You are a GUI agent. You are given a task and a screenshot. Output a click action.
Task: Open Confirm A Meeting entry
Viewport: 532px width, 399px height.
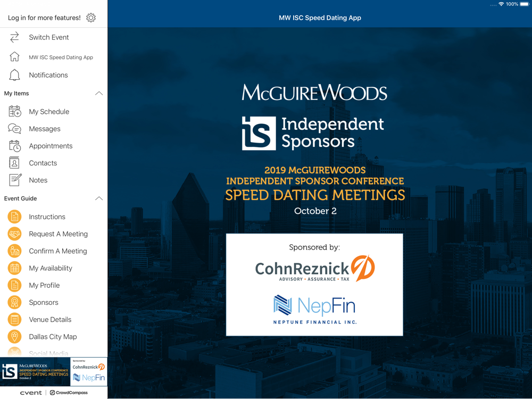pos(54,251)
